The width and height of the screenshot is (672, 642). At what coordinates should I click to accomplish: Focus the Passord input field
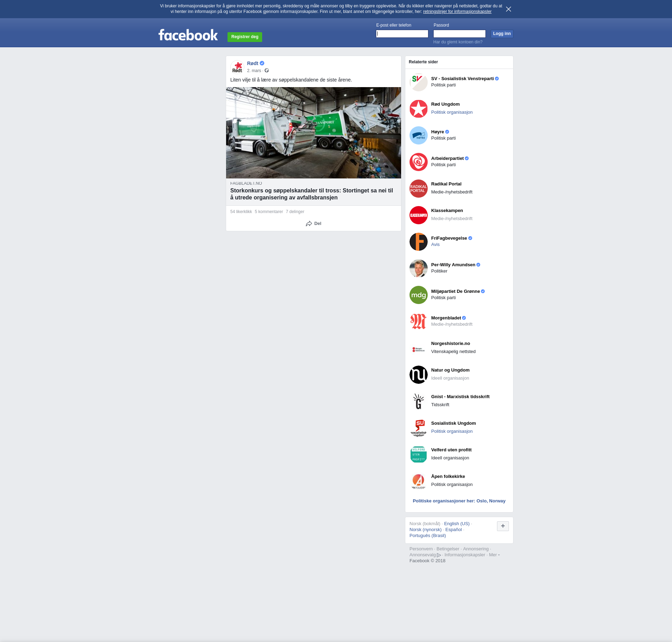click(x=460, y=34)
